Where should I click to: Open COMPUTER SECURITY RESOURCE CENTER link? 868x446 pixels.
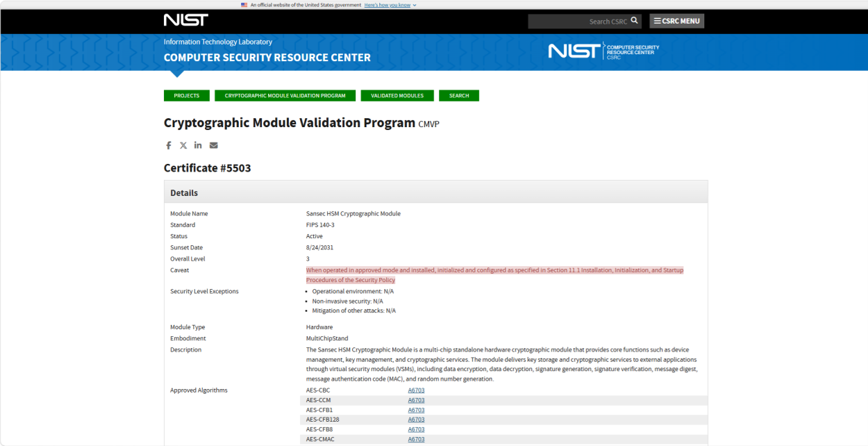(x=267, y=58)
